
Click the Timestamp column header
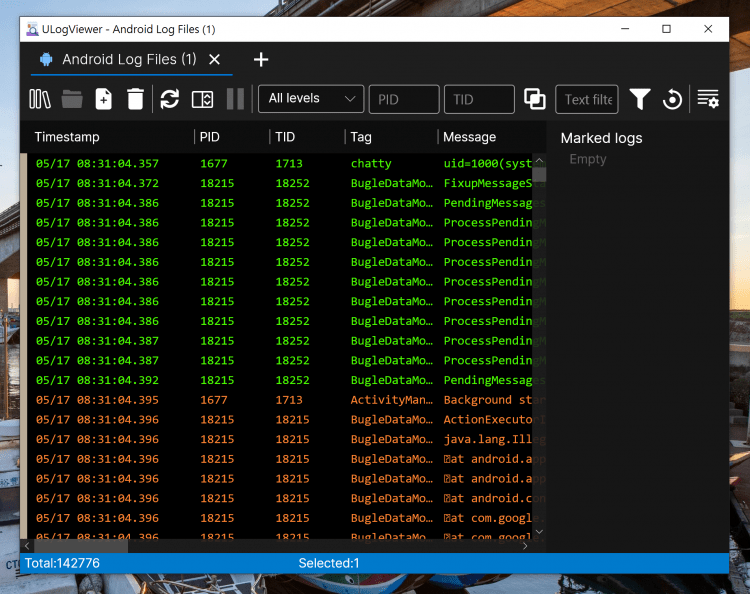point(67,137)
